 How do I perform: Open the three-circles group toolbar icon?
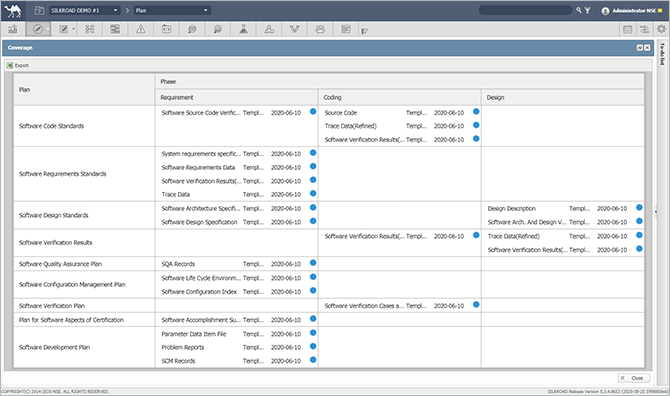(x=269, y=29)
